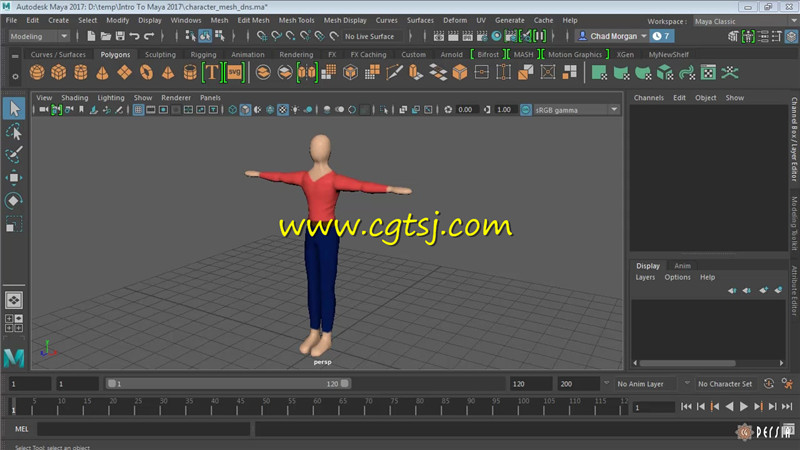Screen dimensions: 800x450
Task: Toggle the resolution gate display
Action: [x=163, y=110]
